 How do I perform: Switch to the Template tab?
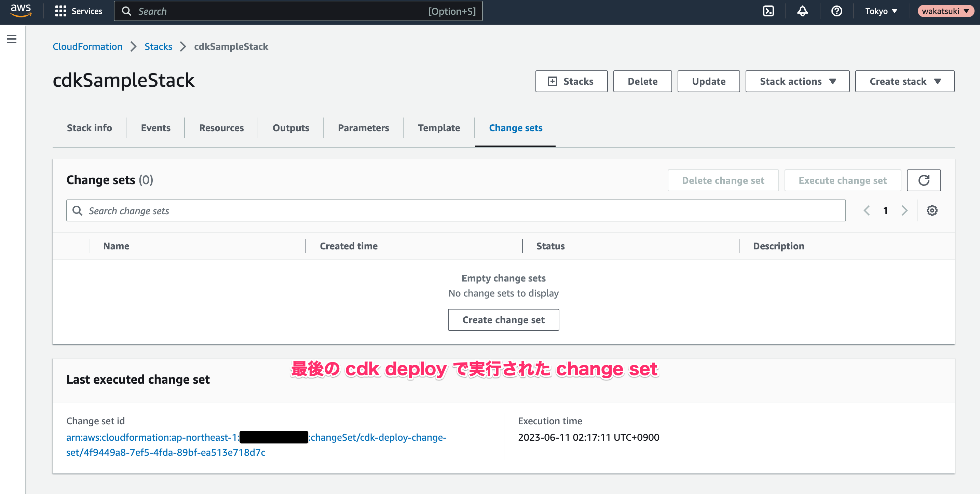(438, 128)
